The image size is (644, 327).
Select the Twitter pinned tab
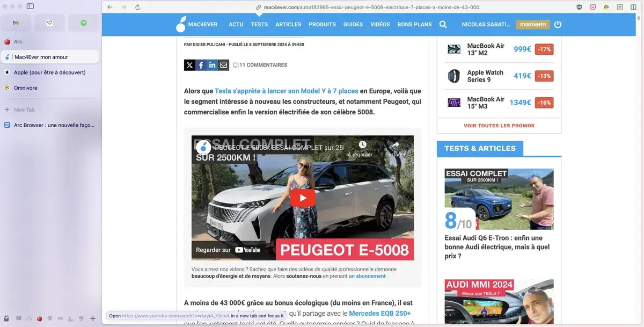click(49, 23)
